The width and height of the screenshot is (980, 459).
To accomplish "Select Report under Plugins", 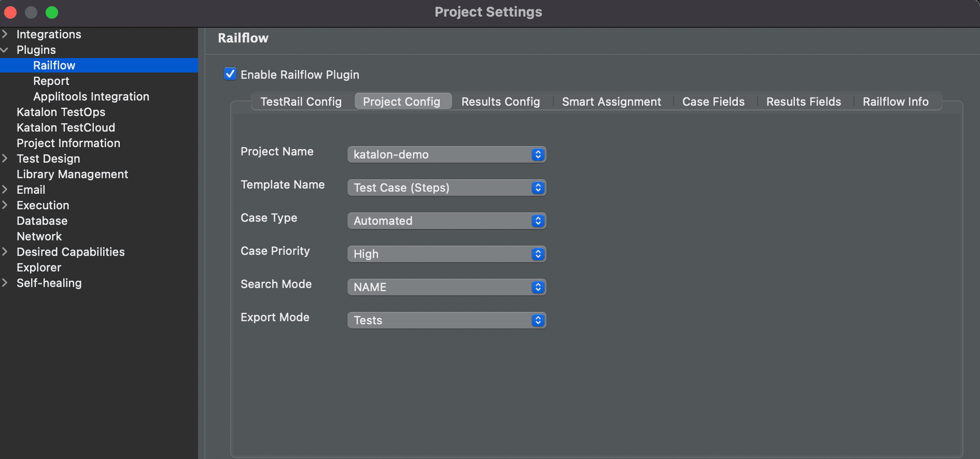I will coord(51,81).
